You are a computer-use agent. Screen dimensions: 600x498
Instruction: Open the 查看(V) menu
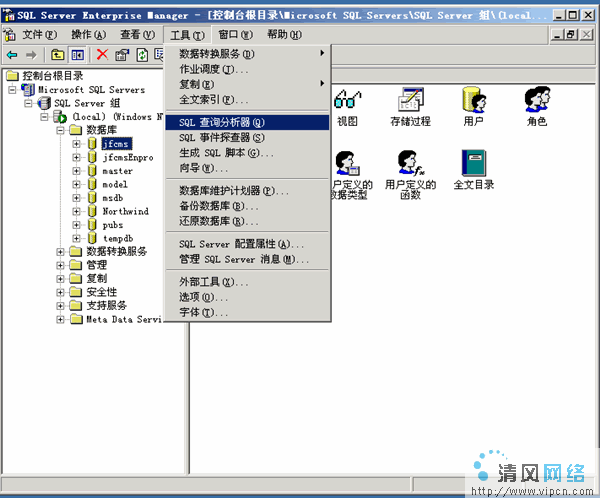[x=137, y=35]
